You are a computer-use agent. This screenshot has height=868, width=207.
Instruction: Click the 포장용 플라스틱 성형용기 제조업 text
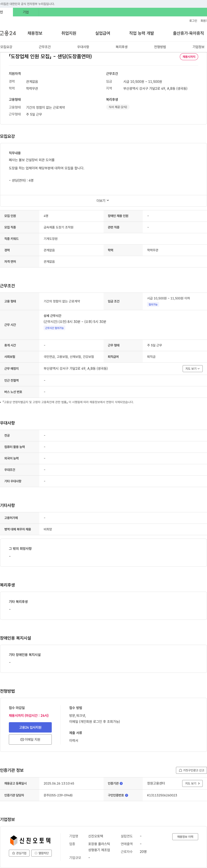[99, 847]
